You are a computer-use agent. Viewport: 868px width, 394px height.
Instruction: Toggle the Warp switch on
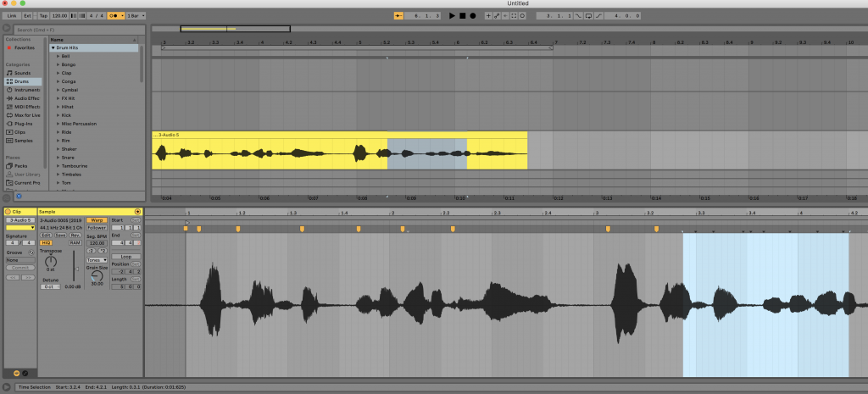click(97, 220)
